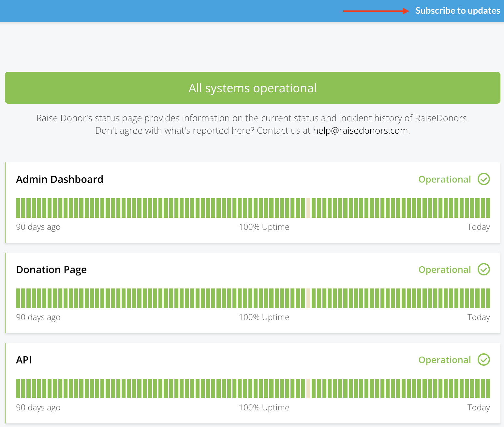Click the beige incident bar in Admin Dashboard uptime
The image size is (504, 427).
click(308, 208)
